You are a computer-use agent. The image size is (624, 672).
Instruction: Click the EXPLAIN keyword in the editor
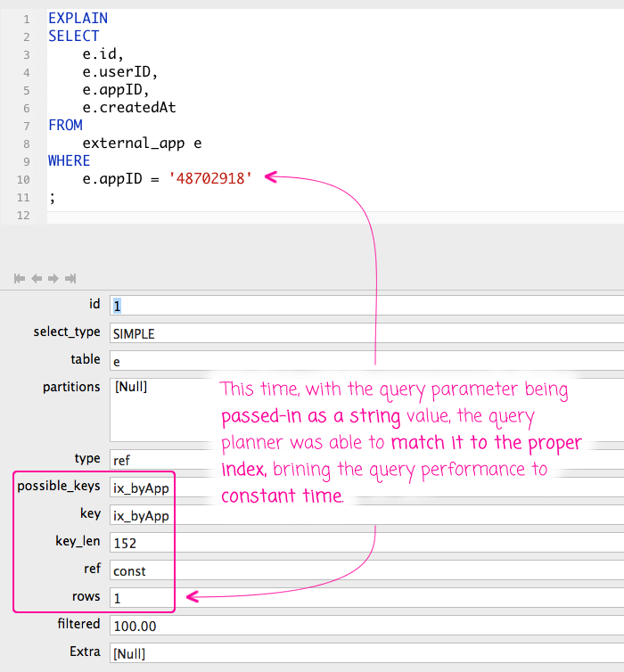click(78, 18)
